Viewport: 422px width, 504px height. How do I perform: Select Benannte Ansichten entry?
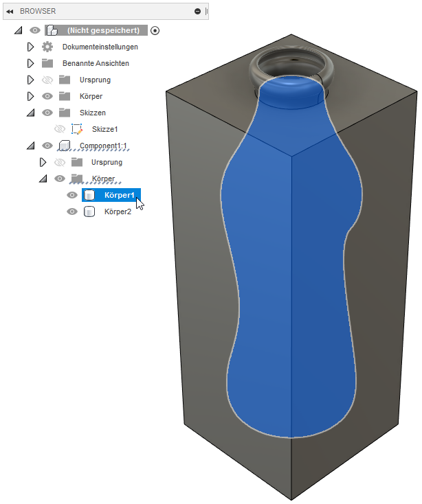coord(96,63)
